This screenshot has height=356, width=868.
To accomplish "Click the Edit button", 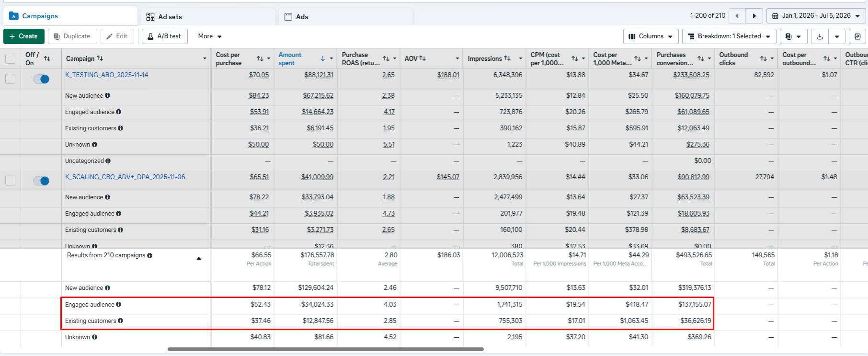I will [x=117, y=36].
